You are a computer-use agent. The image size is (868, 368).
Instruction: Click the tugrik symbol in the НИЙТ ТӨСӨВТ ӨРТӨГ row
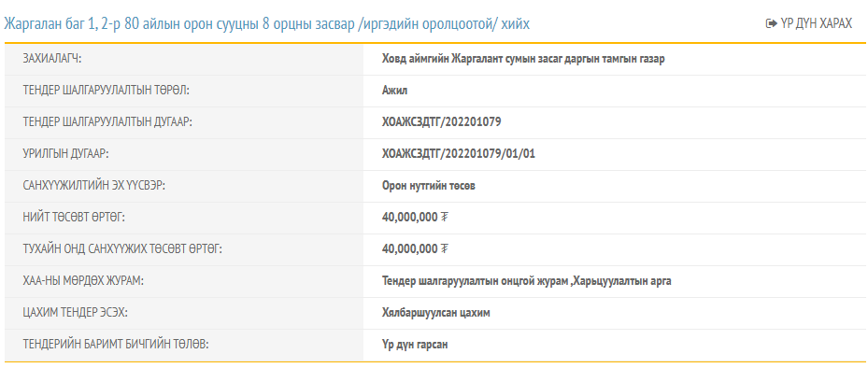[445, 218]
